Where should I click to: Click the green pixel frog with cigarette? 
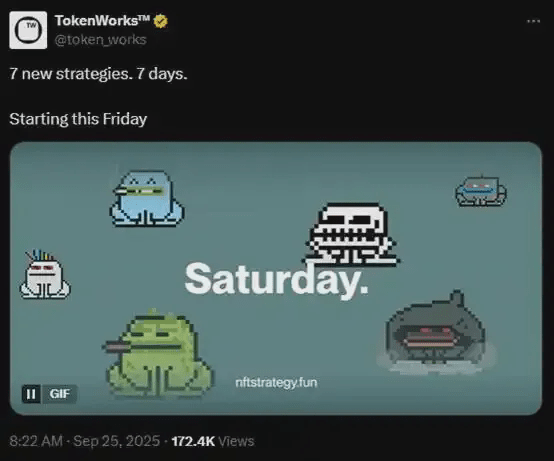158,353
